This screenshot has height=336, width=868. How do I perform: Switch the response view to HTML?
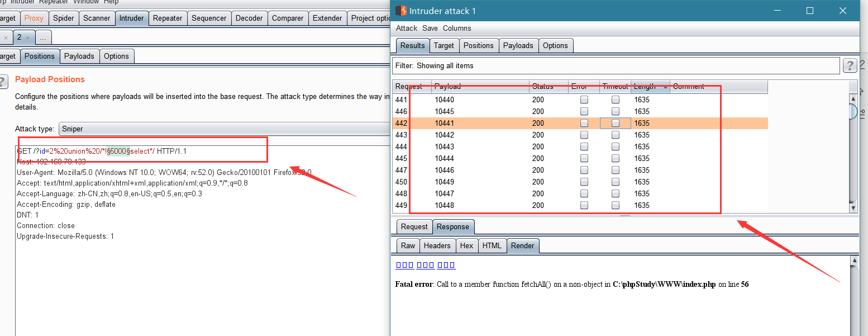tap(492, 245)
